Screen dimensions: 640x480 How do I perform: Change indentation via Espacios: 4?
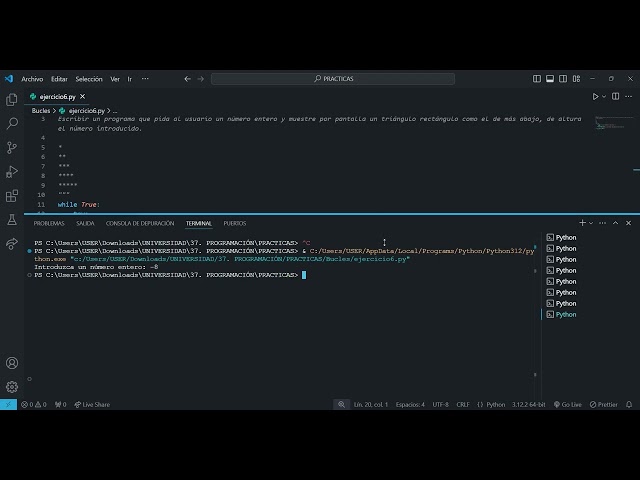click(x=410, y=404)
